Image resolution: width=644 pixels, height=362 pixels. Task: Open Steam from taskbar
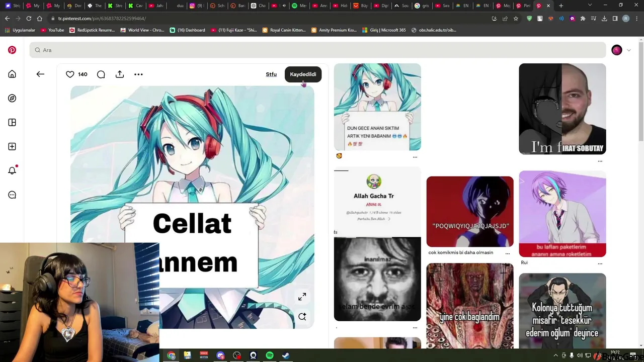tap(286, 355)
